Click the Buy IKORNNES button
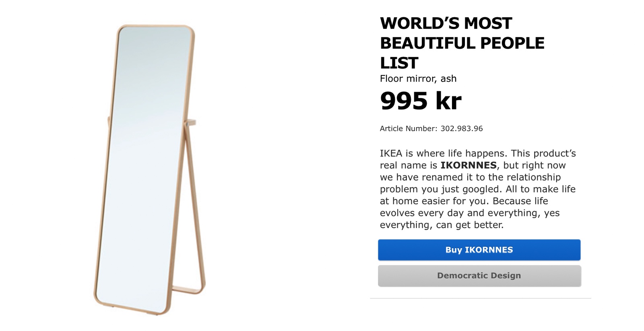Viewport: 644px width, 331px height. pyautogui.click(x=479, y=250)
